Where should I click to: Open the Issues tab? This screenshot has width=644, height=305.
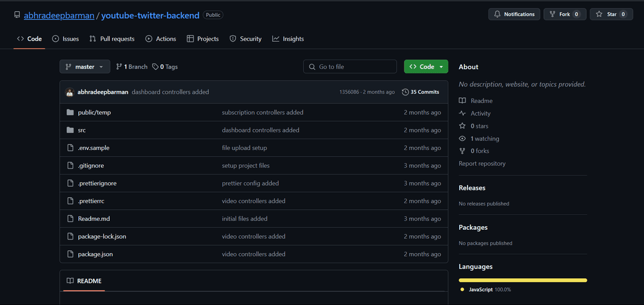[x=66, y=39]
